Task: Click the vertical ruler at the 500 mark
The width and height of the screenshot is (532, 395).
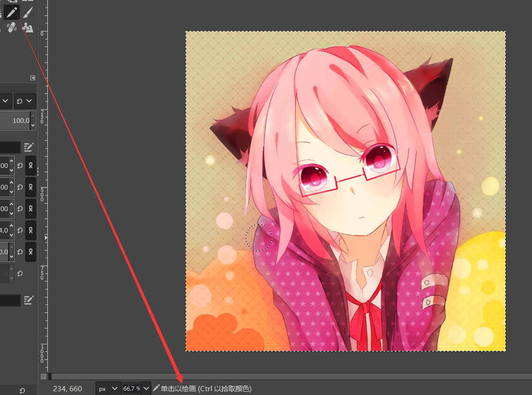Action: (43, 194)
